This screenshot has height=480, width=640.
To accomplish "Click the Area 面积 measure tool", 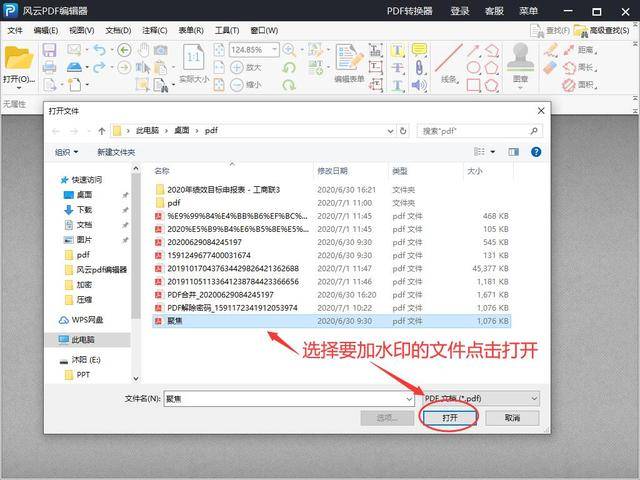I will [x=581, y=85].
